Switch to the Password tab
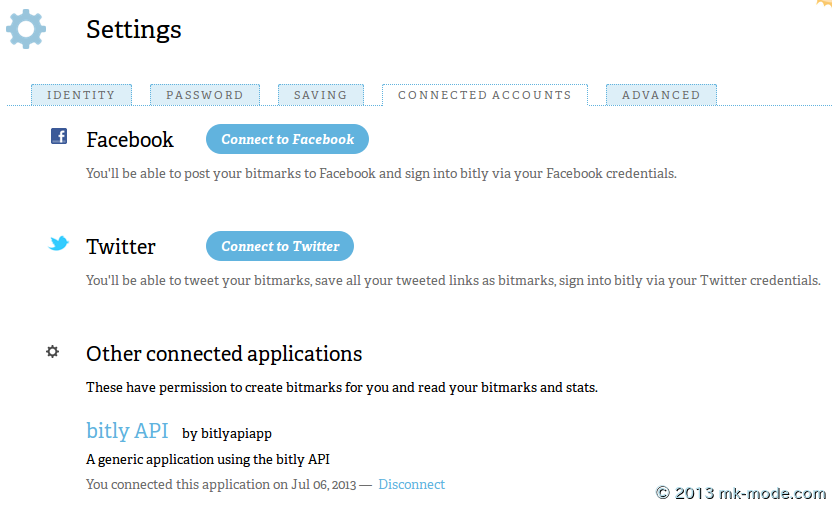Viewport: 832px width, 505px height. pos(205,95)
